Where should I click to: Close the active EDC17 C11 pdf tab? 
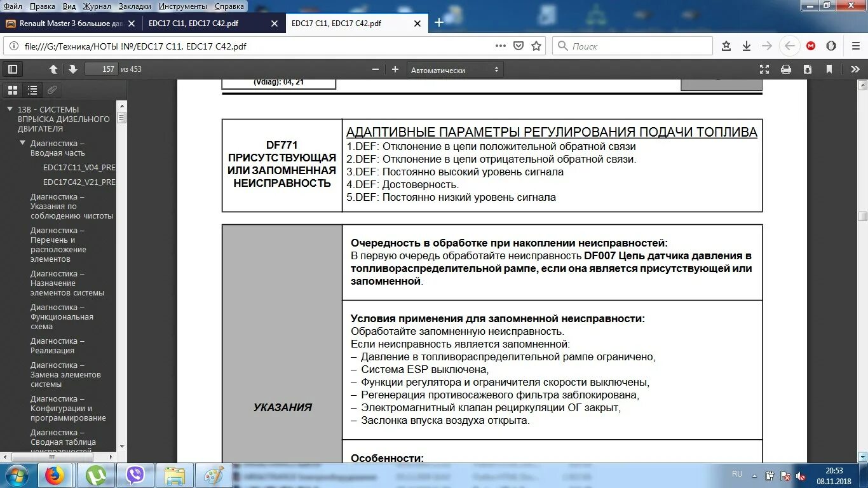[x=416, y=24]
